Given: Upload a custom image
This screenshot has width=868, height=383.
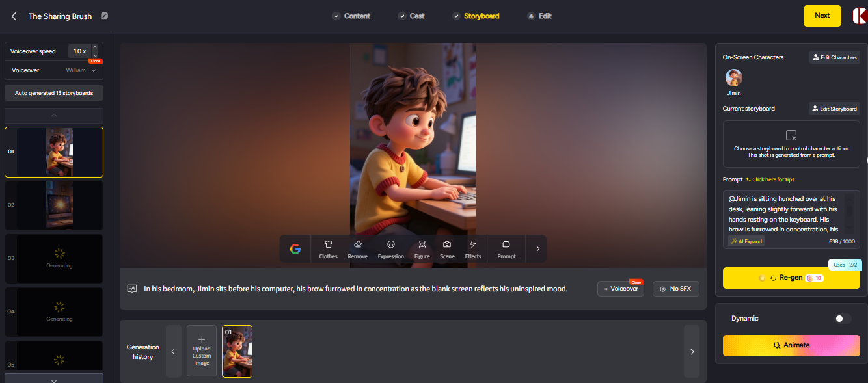Looking at the screenshot, I should tap(202, 351).
